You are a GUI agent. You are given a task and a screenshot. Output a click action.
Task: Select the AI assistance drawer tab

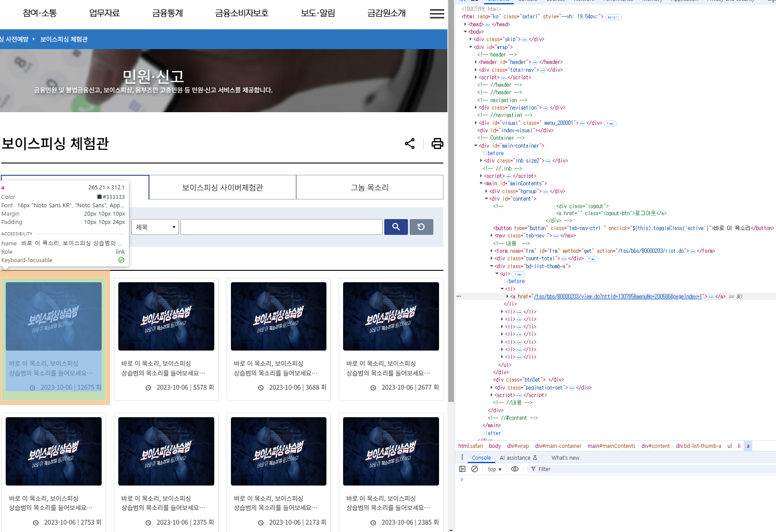518,458
